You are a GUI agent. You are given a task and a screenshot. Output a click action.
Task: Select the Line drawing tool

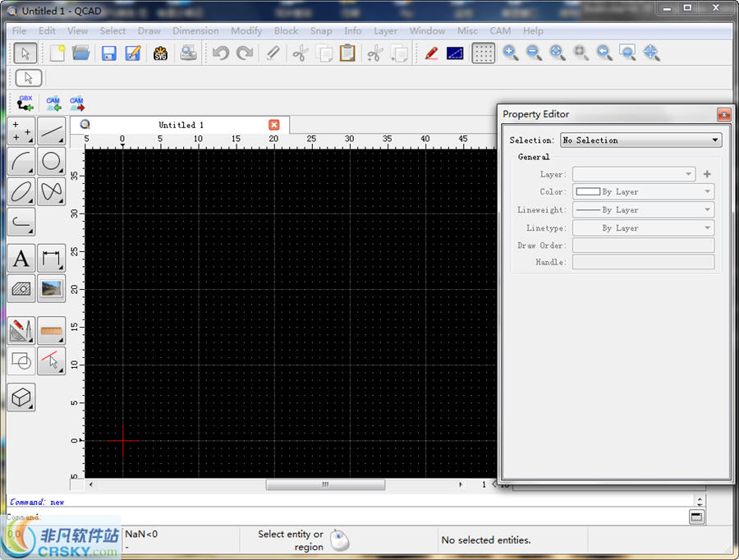pos(51,131)
